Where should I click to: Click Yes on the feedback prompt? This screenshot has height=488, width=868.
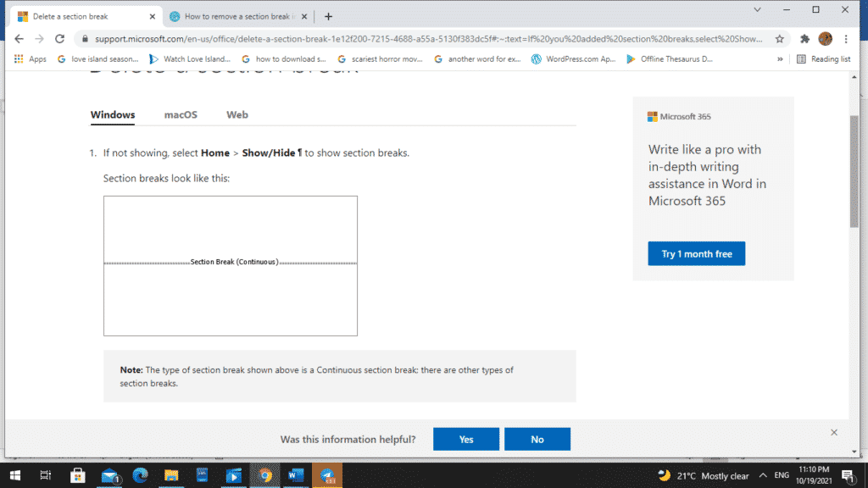click(x=465, y=438)
